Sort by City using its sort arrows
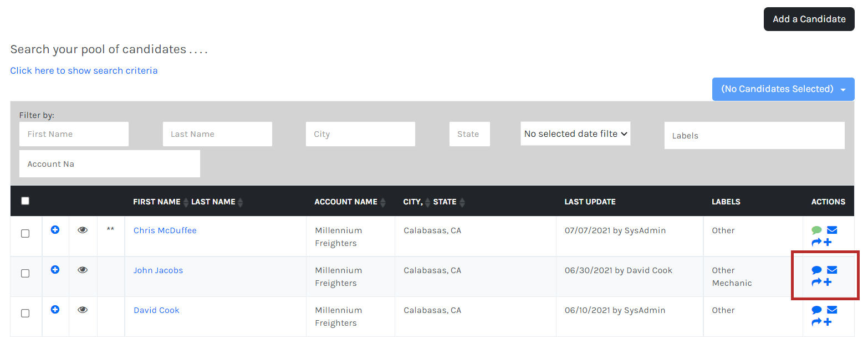This screenshot has width=868, height=349. pos(427,202)
